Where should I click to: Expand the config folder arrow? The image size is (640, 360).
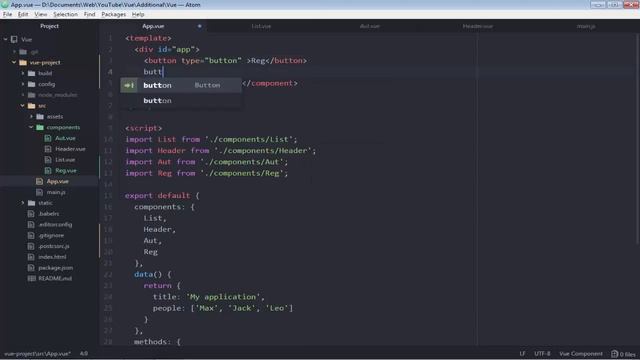23,84
